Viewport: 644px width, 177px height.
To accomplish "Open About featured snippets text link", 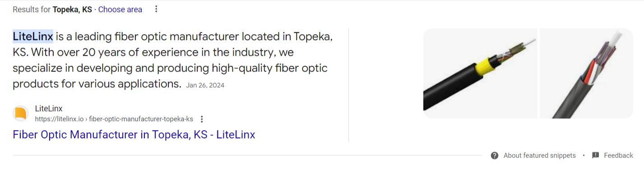I will pos(540,155).
